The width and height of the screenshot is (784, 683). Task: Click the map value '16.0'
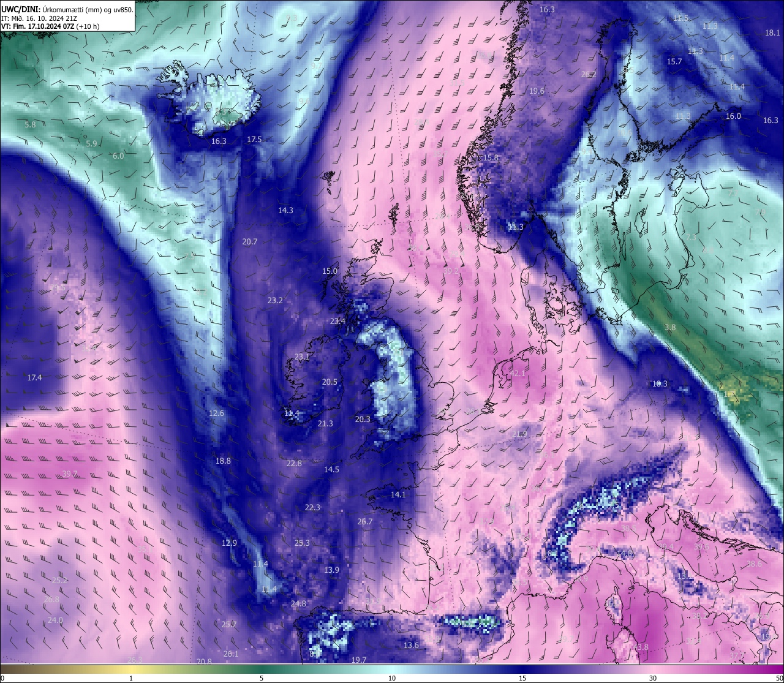733,116
